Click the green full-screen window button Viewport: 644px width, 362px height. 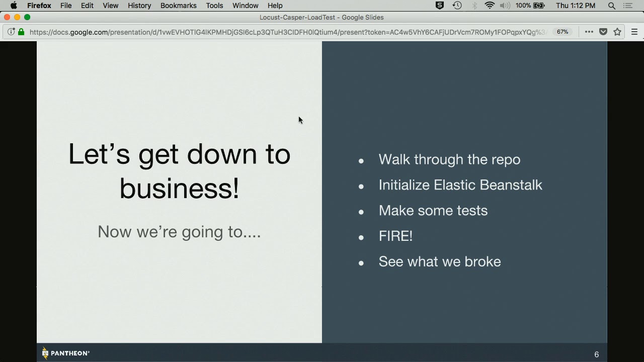[x=27, y=17]
